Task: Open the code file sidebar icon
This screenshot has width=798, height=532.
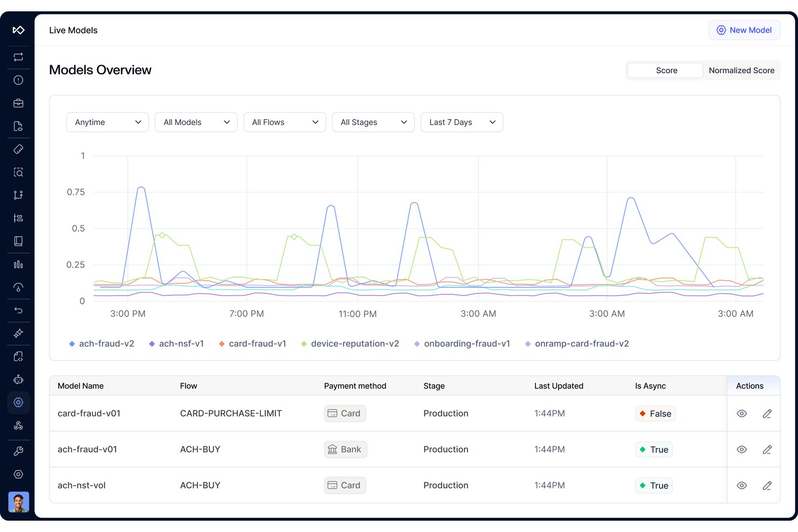Action: pos(18,356)
